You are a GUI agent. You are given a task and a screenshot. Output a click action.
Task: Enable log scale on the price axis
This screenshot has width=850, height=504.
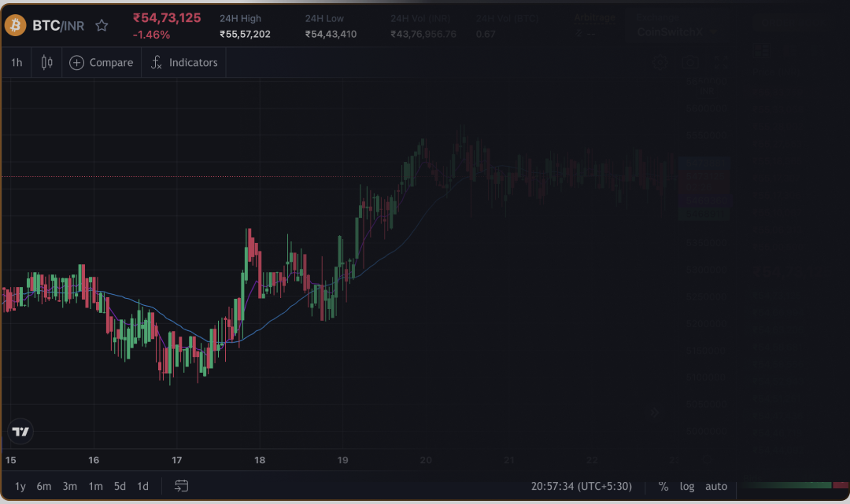tap(687, 486)
